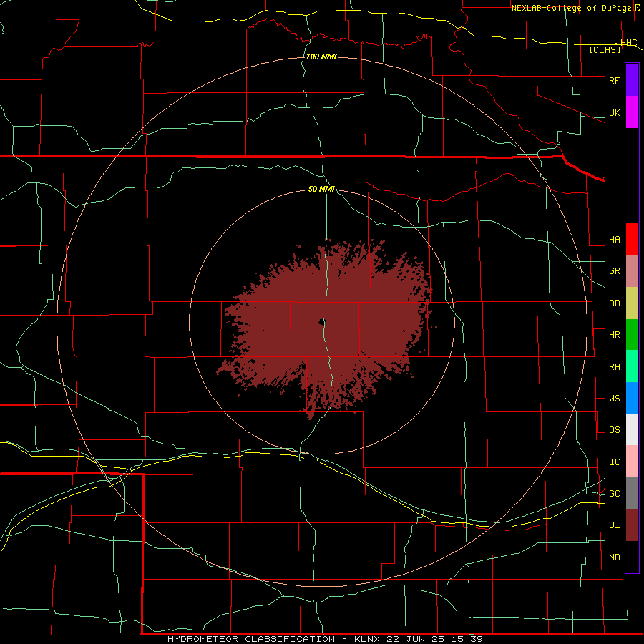The image size is (644, 644).
Task: Click the GC legend label text
Action: point(614,494)
